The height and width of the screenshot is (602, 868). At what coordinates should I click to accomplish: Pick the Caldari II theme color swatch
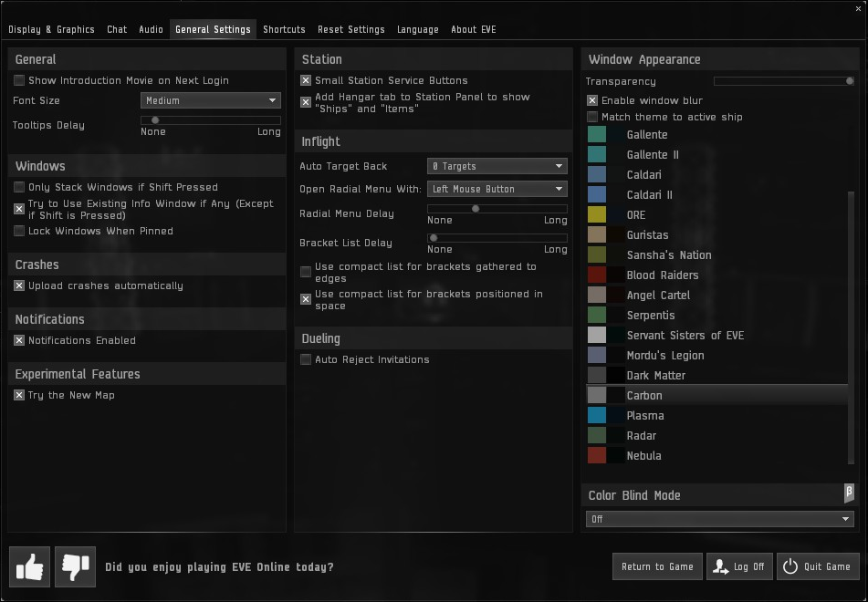597,195
